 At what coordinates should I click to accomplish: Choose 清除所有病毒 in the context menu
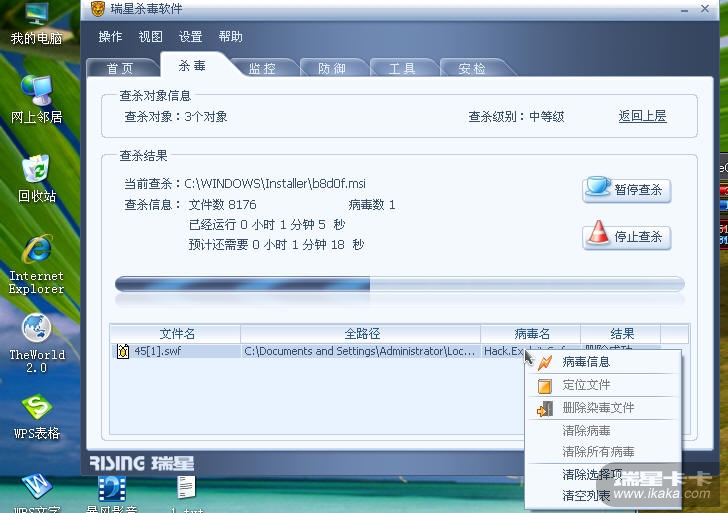click(x=604, y=451)
